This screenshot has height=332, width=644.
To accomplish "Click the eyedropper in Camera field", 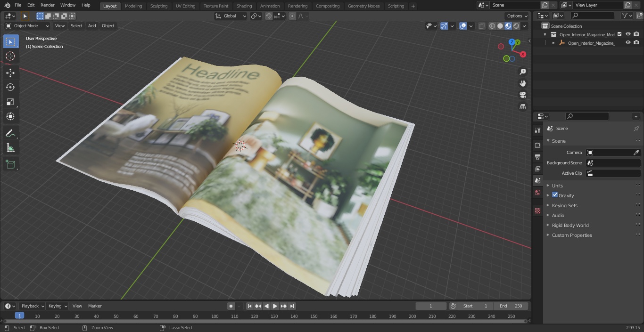I will click(636, 153).
